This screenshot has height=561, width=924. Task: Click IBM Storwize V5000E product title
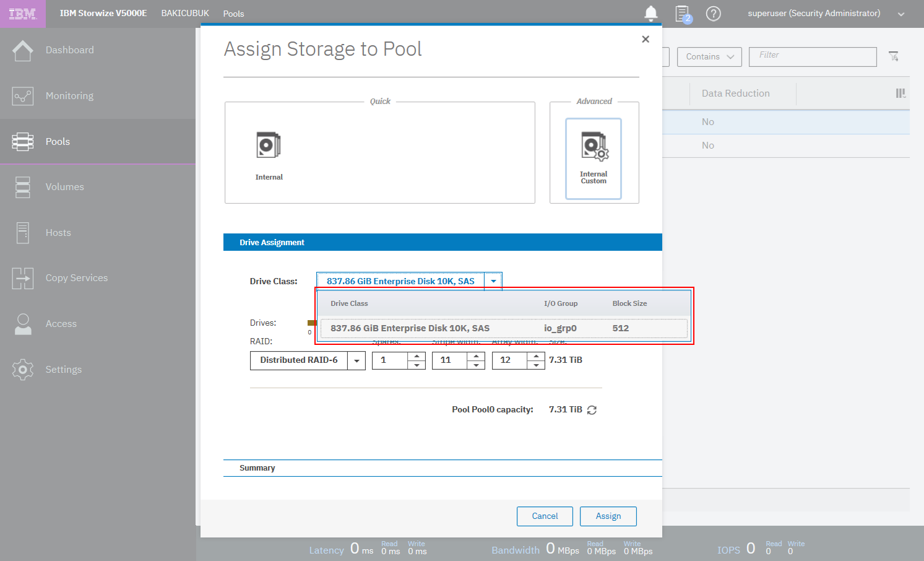103,13
